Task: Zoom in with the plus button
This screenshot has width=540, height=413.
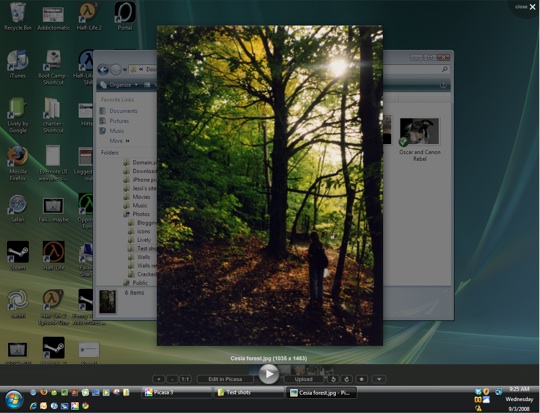Action: pyautogui.click(x=158, y=379)
